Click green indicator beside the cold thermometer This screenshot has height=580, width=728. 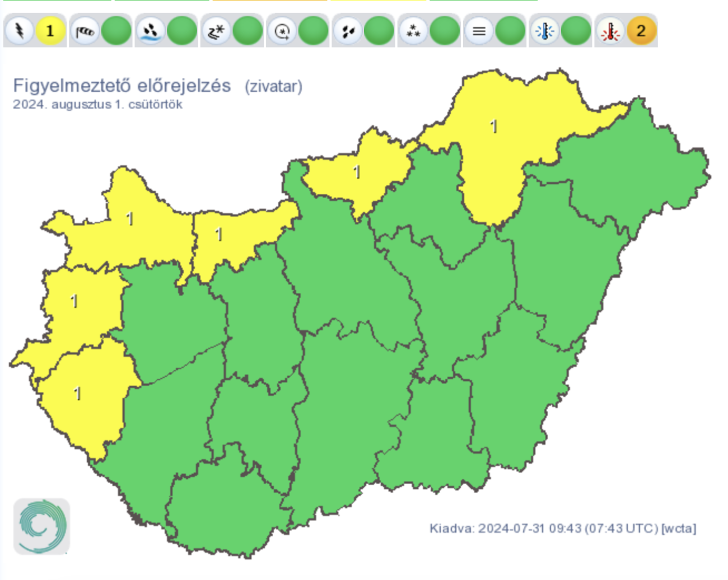tap(576, 31)
